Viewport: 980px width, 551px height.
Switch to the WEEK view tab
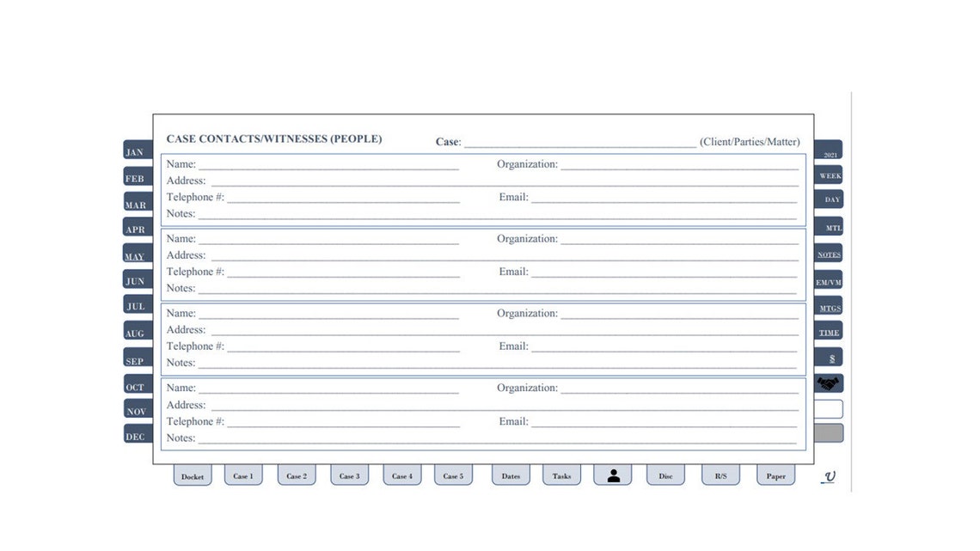829,174
